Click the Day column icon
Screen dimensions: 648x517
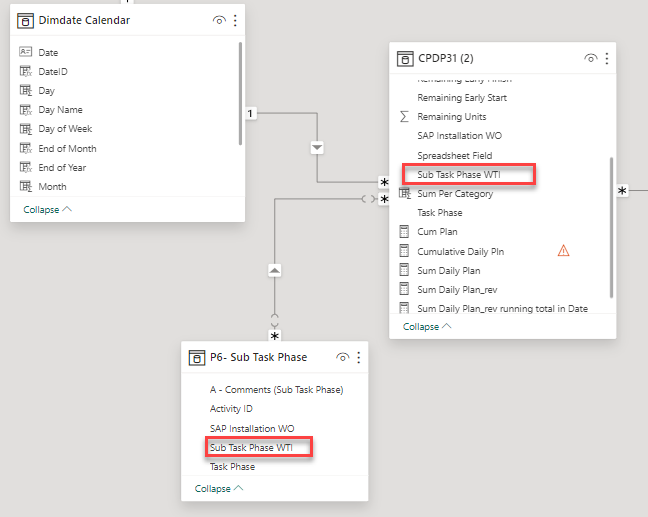pos(26,90)
